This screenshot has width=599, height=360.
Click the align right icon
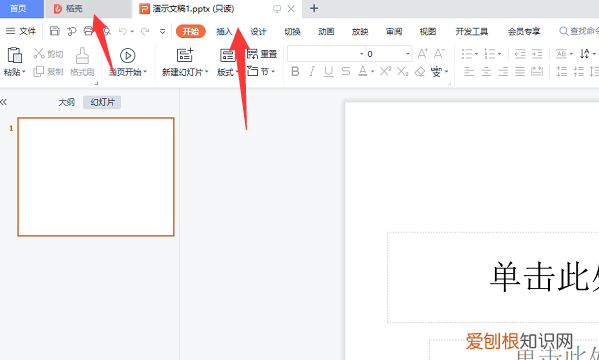(503, 71)
